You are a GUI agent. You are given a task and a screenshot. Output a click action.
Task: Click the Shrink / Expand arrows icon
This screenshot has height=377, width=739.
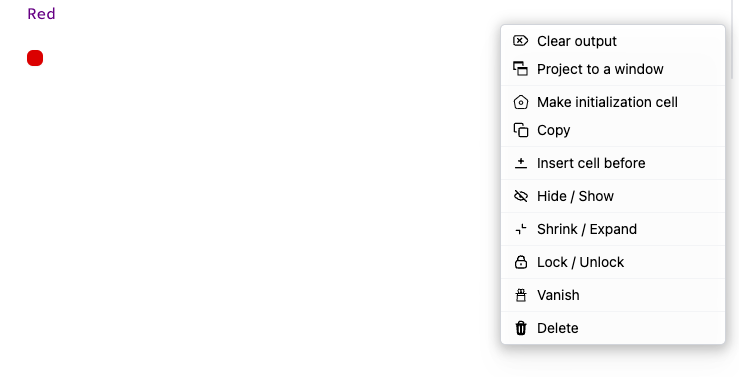tap(520, 229)
